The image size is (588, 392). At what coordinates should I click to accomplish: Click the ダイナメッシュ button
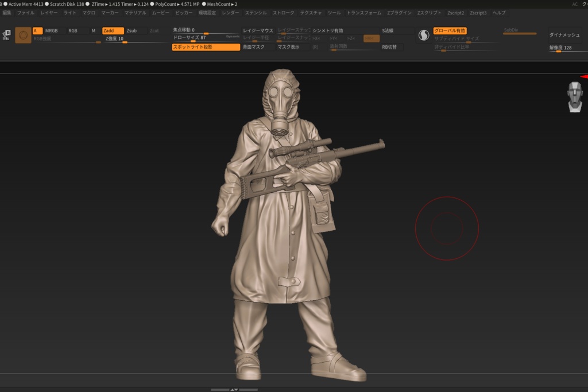pyautogui.click(x=564, y=35)
